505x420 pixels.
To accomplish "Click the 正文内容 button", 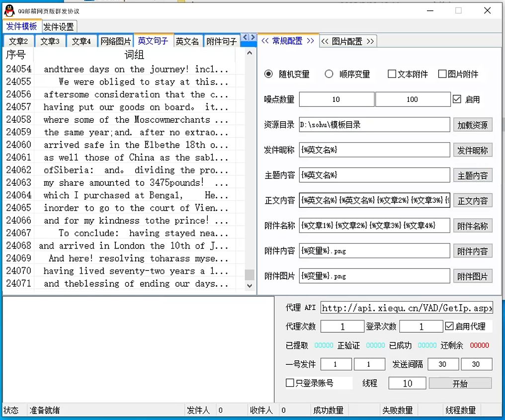I will 472,201.
